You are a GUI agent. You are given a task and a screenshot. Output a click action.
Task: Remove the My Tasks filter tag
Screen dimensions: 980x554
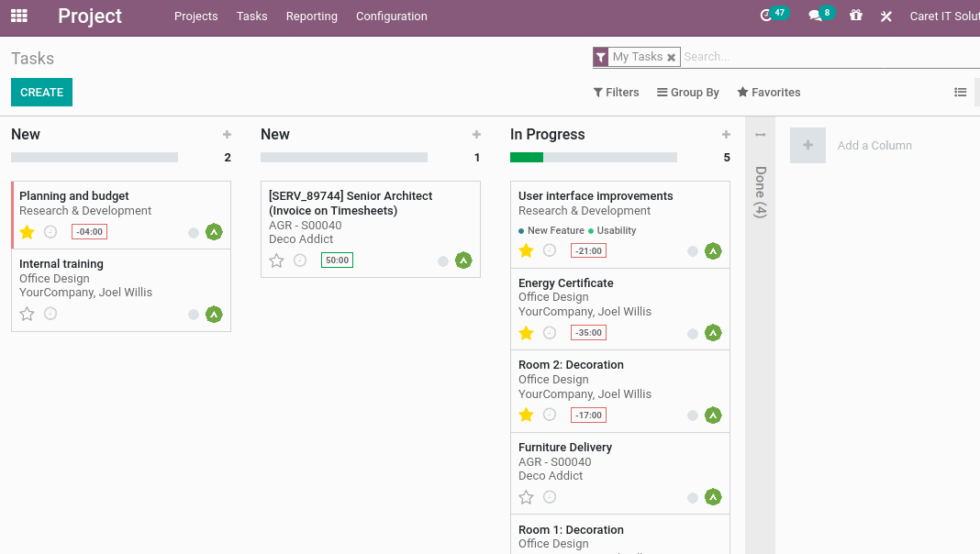pyautogui.click(x=671, y=57)
